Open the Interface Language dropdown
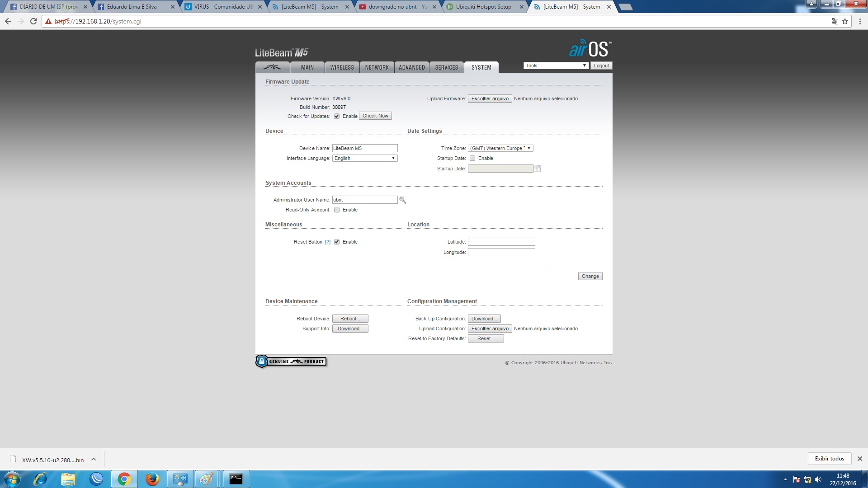Viewport: 868px width, 488px height. pyautogui.click(x=364, y=158)
